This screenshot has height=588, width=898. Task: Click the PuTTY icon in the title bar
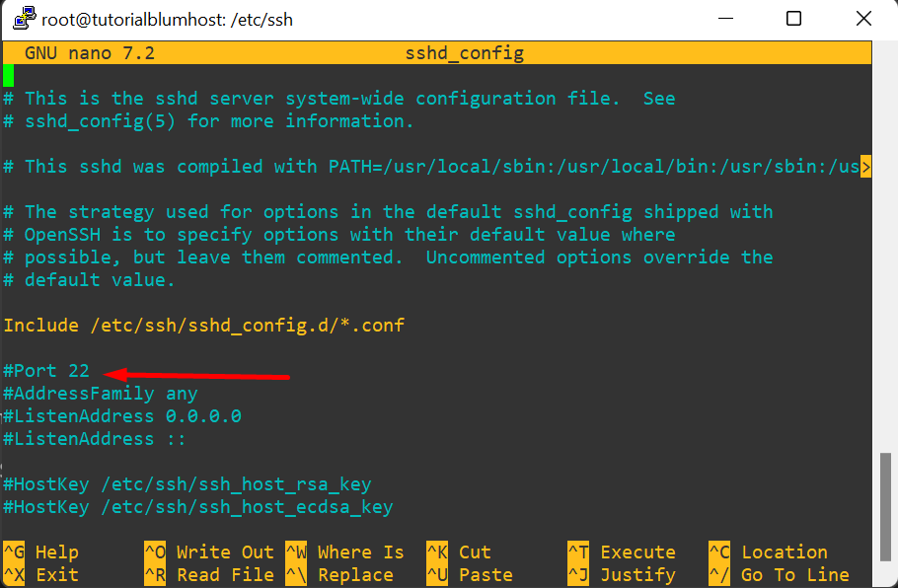tap(23, 18)
